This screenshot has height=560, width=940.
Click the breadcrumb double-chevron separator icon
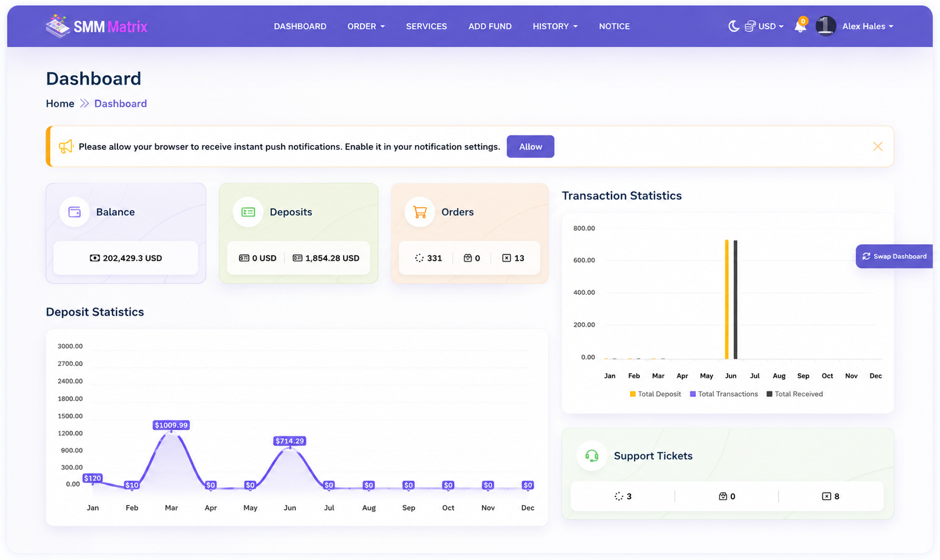coord(84,104)
